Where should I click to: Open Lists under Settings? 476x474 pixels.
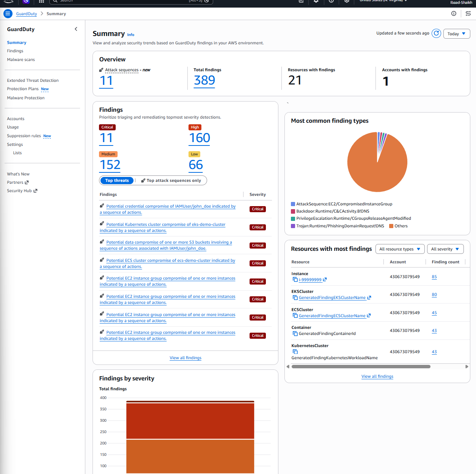pyautogui.click(x=17, y=153)
